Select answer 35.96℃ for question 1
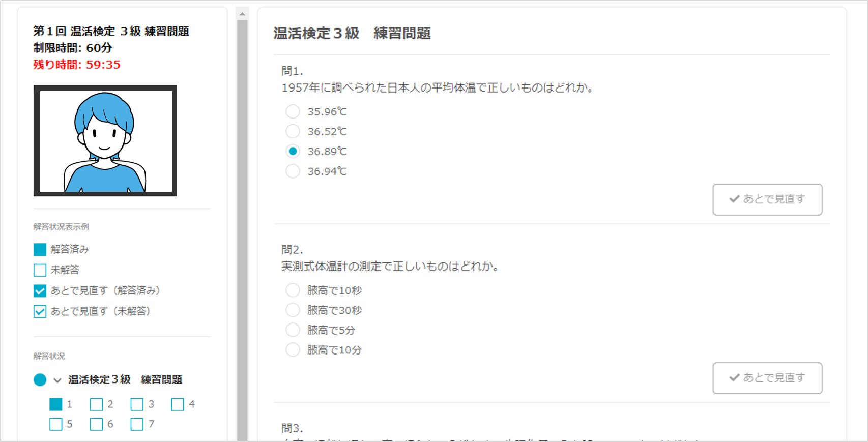 pyautogui.click(x=293, y=111)
